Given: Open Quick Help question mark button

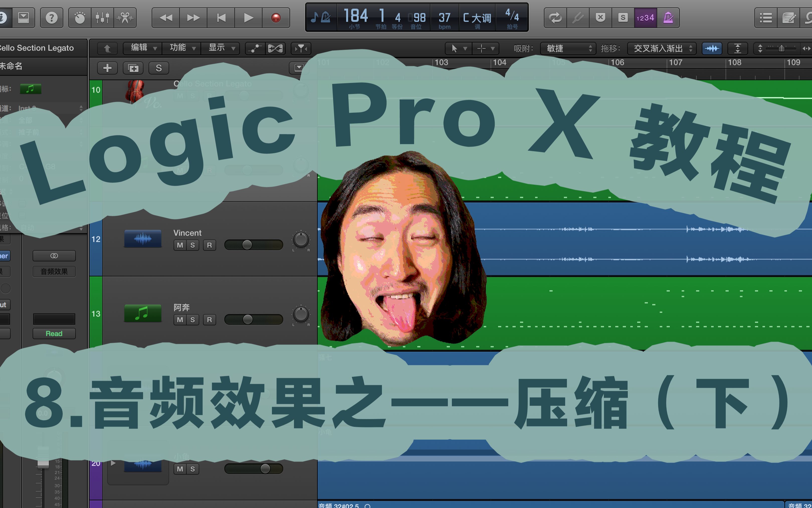Looking at the screenshot, I should tap(51, 18).
